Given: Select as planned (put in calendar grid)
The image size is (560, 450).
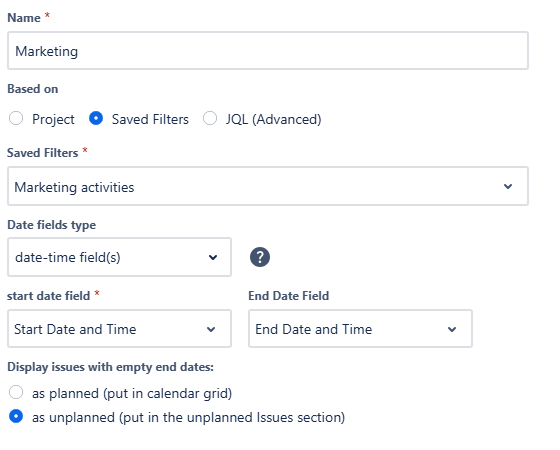Looking at the screenshot, I should pyautogui.click(x=16, y=392).
